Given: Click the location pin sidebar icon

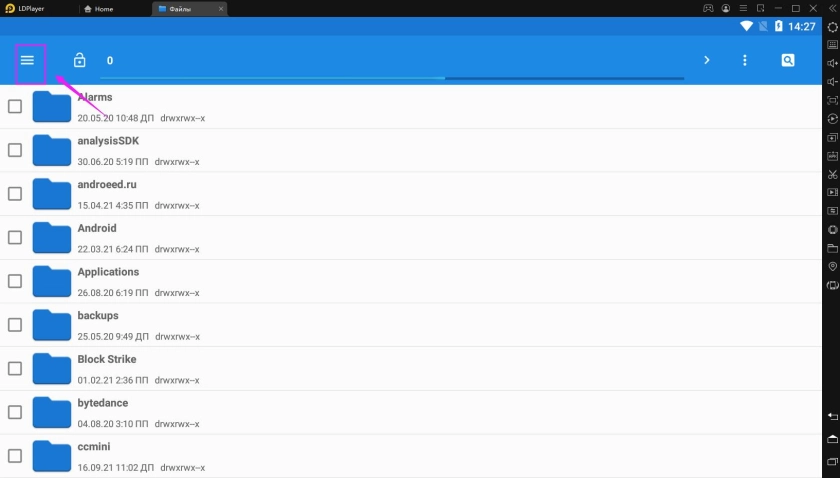Looking at the screenshot, I should (x=832, y=267).
